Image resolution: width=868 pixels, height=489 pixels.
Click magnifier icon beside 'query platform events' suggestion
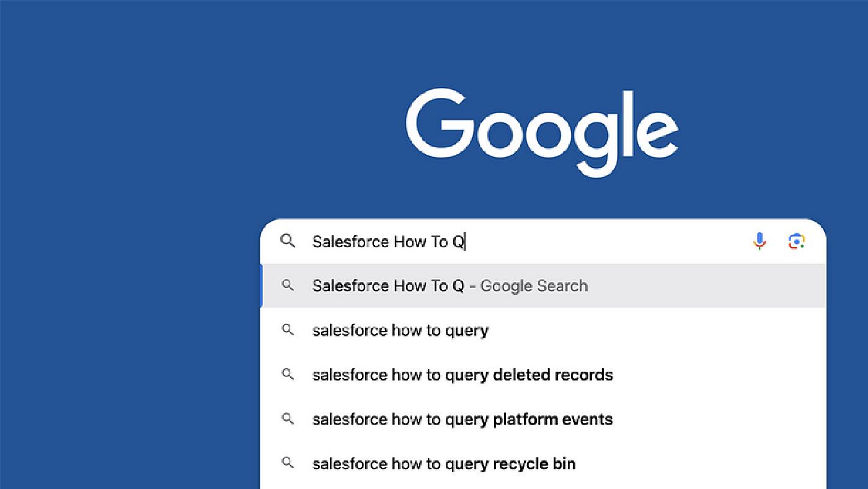[288, 419]
